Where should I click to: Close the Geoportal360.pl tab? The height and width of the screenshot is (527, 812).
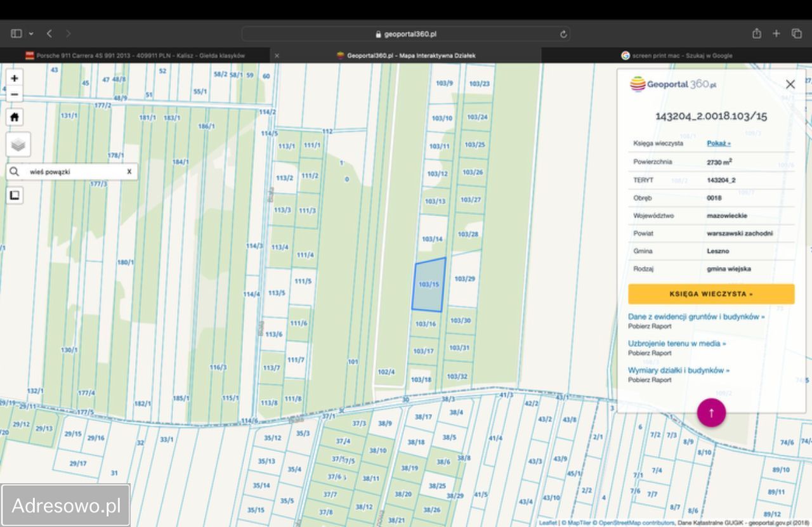coord(277,55)
